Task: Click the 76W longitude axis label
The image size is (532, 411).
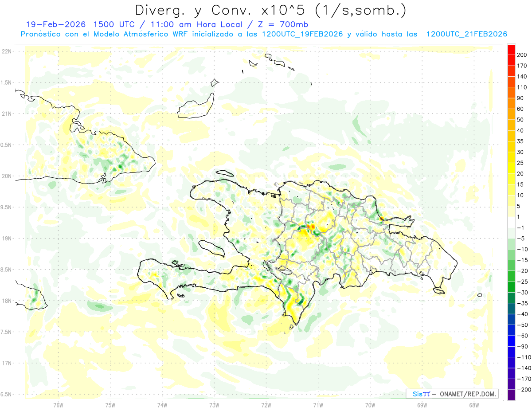Action: 58,404
